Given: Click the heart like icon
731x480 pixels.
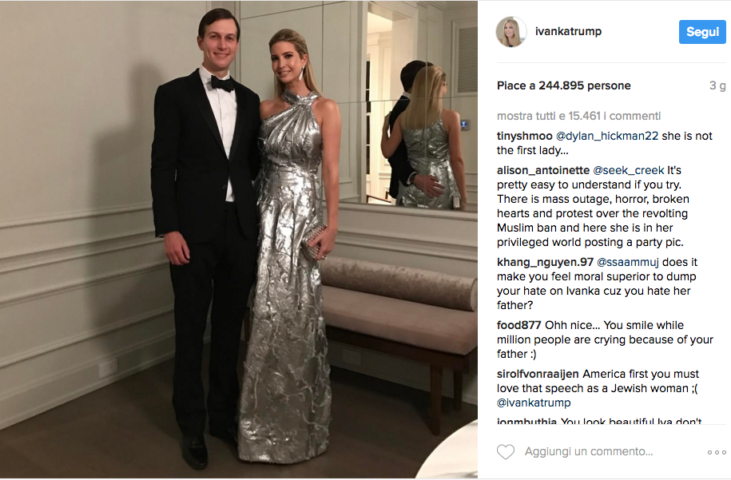Looking at the screenshot, I should click(505, 452).
